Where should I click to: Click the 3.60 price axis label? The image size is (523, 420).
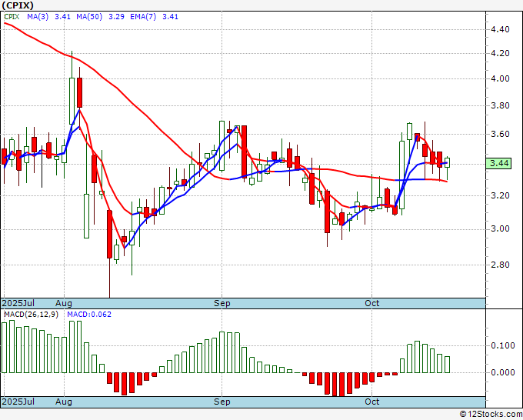coord(500,134)
